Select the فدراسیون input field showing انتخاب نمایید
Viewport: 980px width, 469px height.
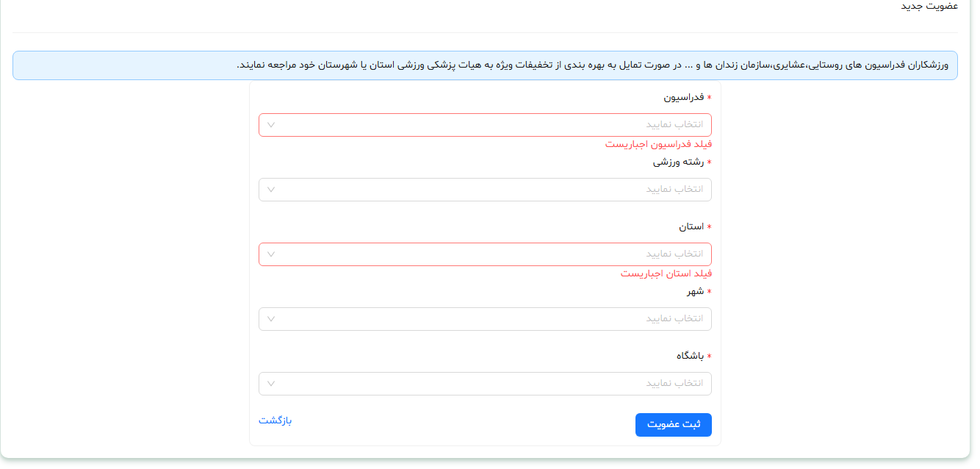click(514, 124)
